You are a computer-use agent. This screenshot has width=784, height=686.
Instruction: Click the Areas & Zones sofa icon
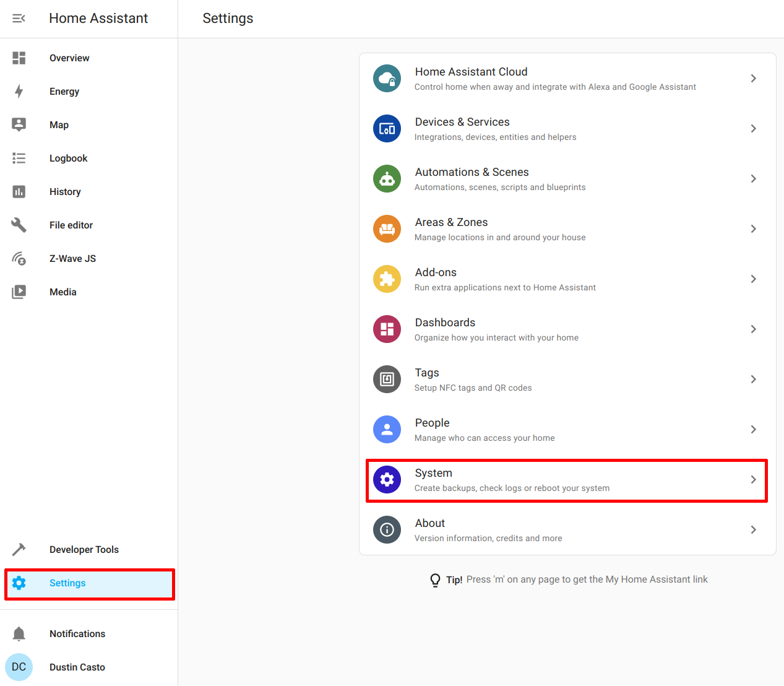point(387,229)
